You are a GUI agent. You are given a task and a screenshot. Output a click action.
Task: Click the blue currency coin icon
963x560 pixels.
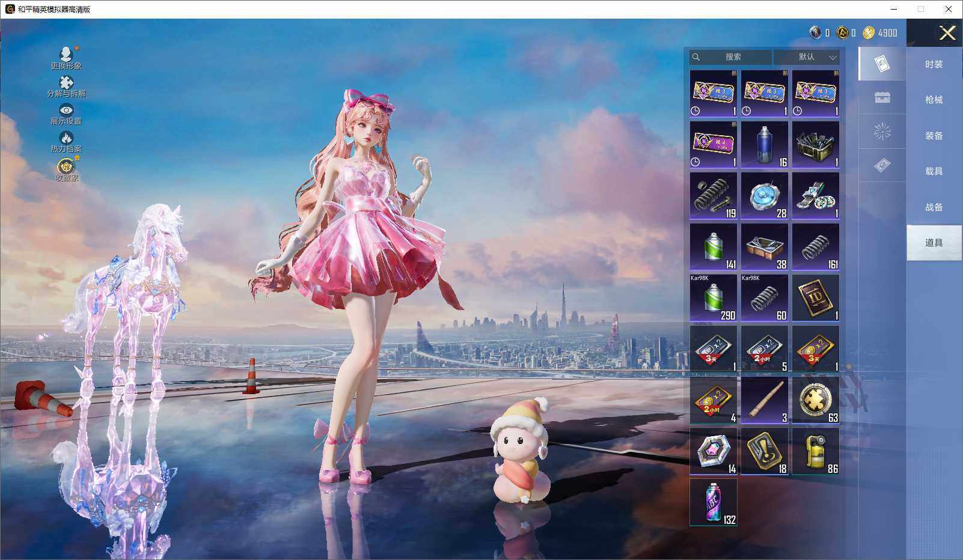point(815,32)
